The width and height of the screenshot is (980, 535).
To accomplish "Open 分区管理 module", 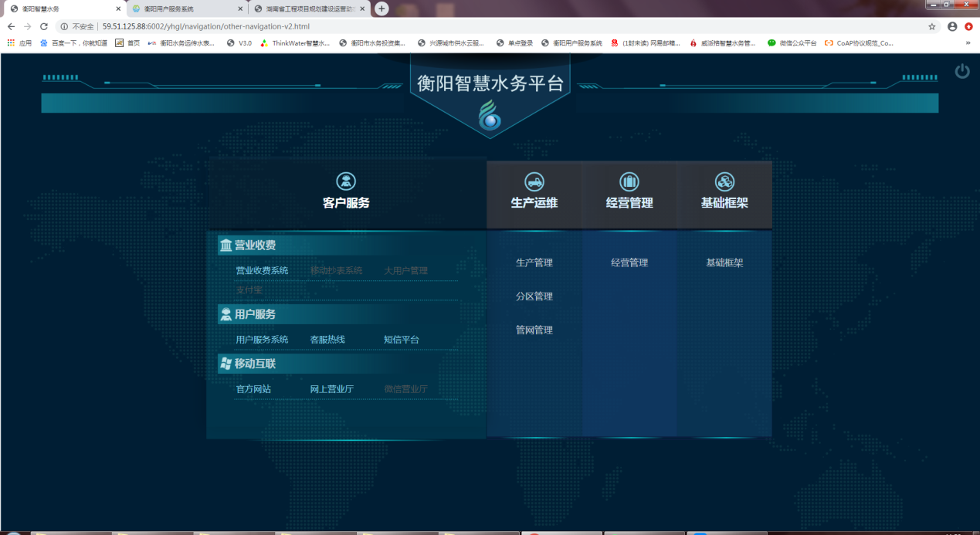I will (x=534, y=296).
